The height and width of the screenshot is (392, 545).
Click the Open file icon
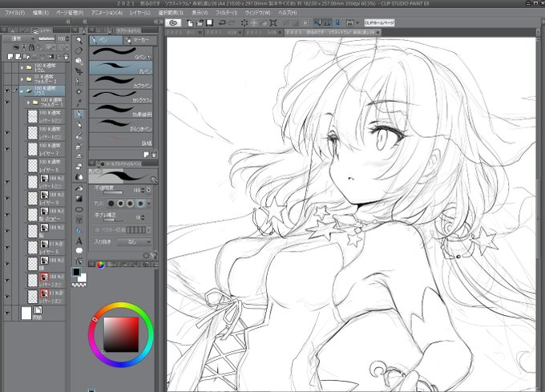point(200,23)
